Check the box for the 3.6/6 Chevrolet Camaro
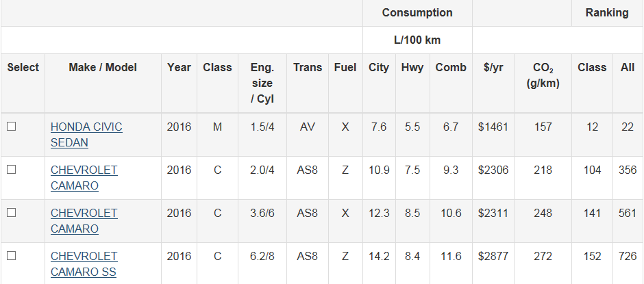The width and height of the screenshot is (644, 284). click(x=12, y=214)
